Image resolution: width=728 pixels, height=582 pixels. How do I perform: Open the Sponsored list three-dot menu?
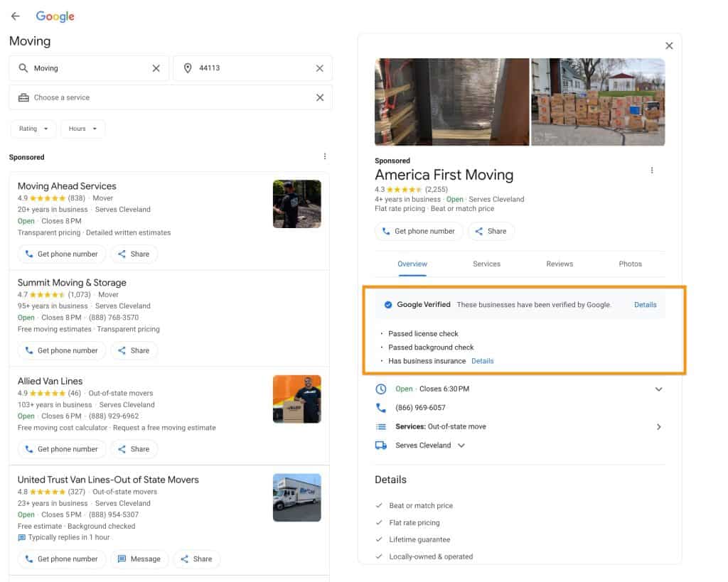(324, 156)
